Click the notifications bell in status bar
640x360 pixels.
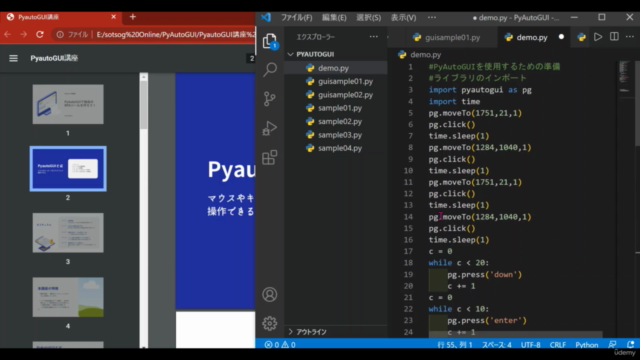(x=631, y=344)
